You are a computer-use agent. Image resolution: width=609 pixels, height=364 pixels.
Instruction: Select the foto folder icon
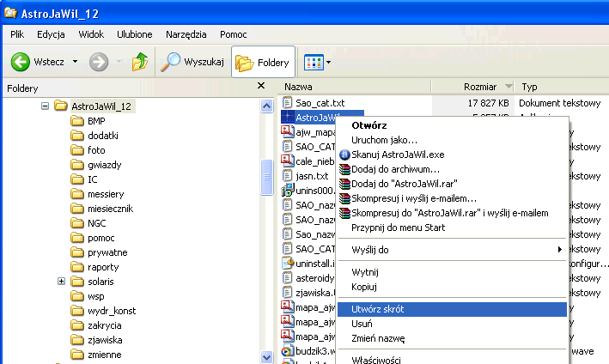[x=77, y=149]
